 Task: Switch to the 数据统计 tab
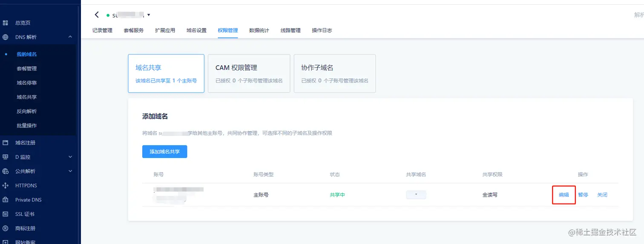point(259,31)
